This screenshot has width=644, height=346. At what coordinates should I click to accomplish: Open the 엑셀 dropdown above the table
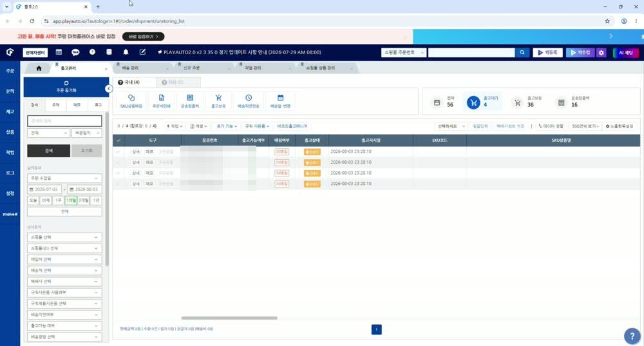point(198,126)
